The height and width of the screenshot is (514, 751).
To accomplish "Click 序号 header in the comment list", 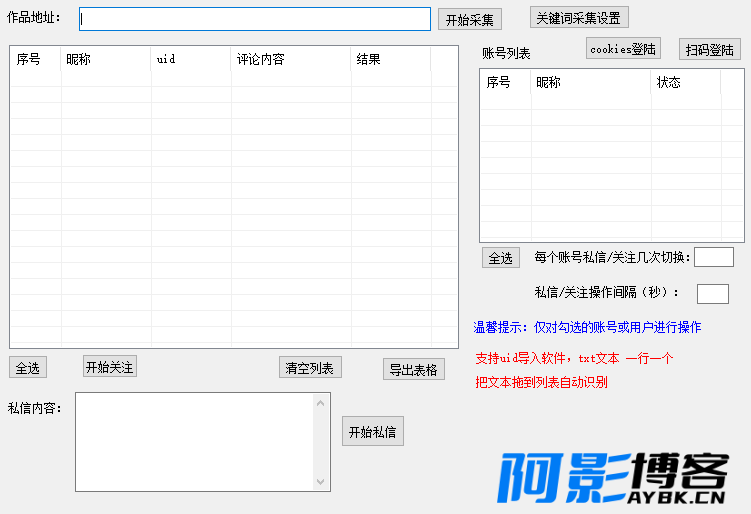I will 35,59.
